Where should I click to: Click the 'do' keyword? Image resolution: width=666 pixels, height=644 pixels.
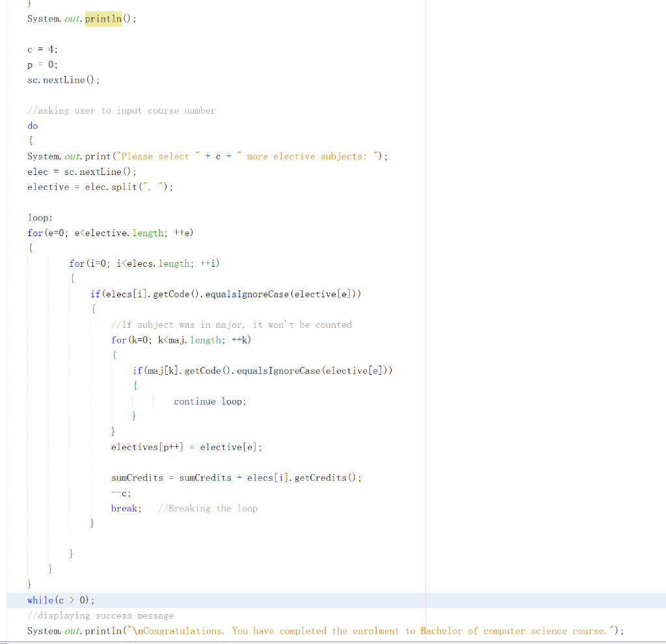[x=33, y=126]
